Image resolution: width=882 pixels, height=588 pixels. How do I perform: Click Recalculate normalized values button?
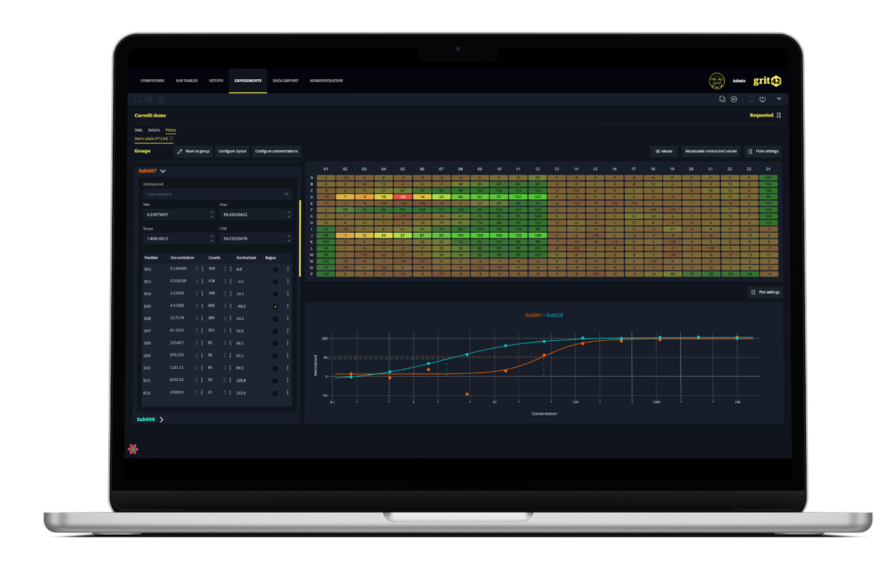tap(711, 152)
